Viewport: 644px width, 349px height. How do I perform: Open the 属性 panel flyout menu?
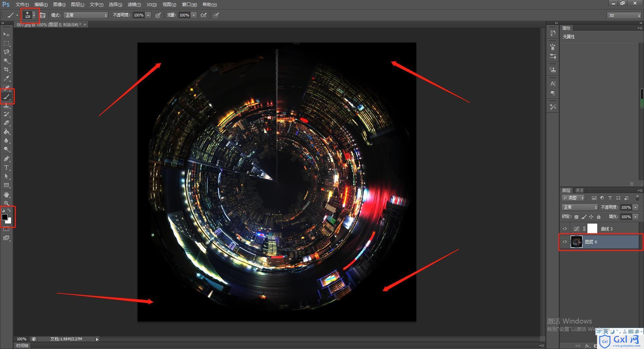[640, 28]
